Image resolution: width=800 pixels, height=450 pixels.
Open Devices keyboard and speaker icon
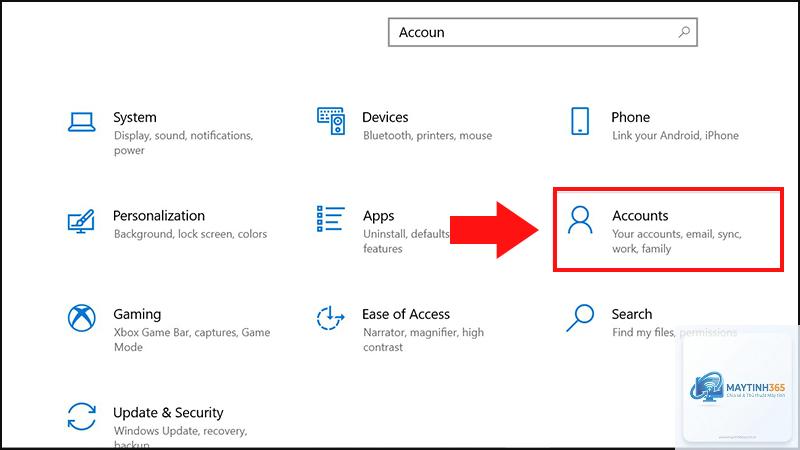[x=331, y=121]
